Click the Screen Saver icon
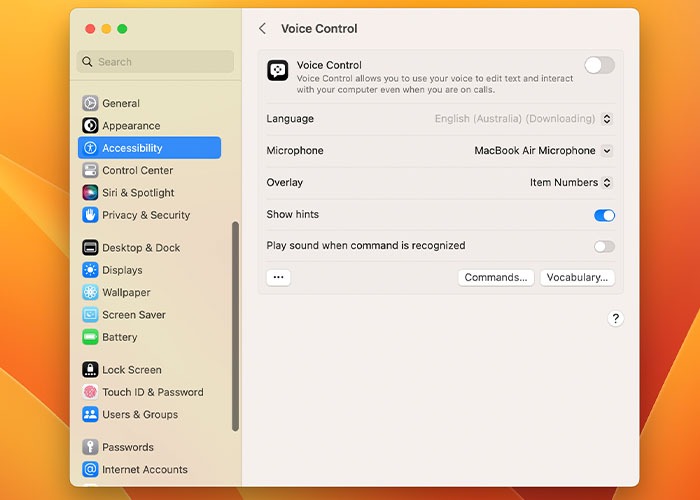 [x=90, y=314]
